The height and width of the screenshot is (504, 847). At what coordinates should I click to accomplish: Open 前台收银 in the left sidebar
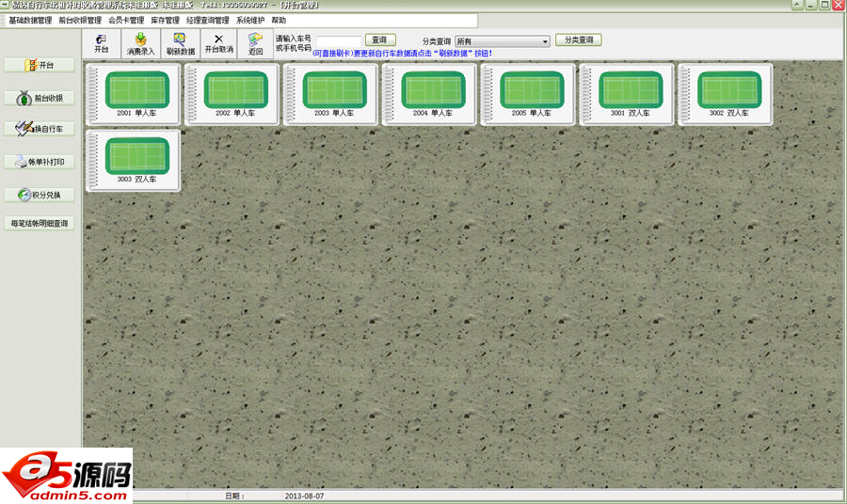point(40,98)
